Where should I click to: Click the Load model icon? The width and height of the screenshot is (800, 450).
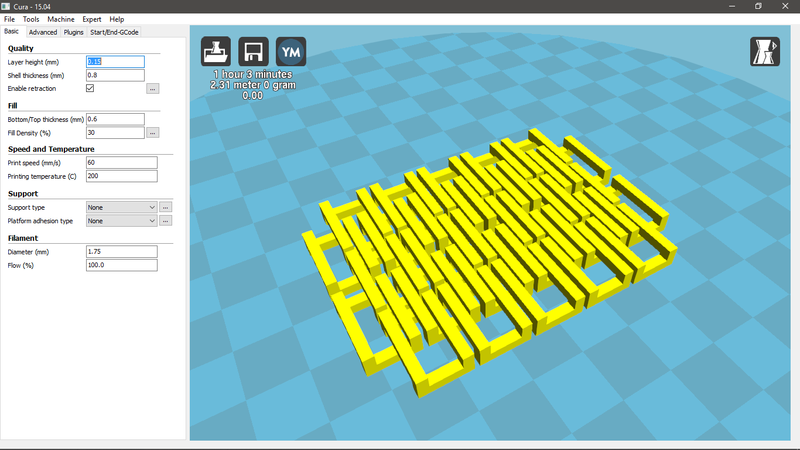215,51
